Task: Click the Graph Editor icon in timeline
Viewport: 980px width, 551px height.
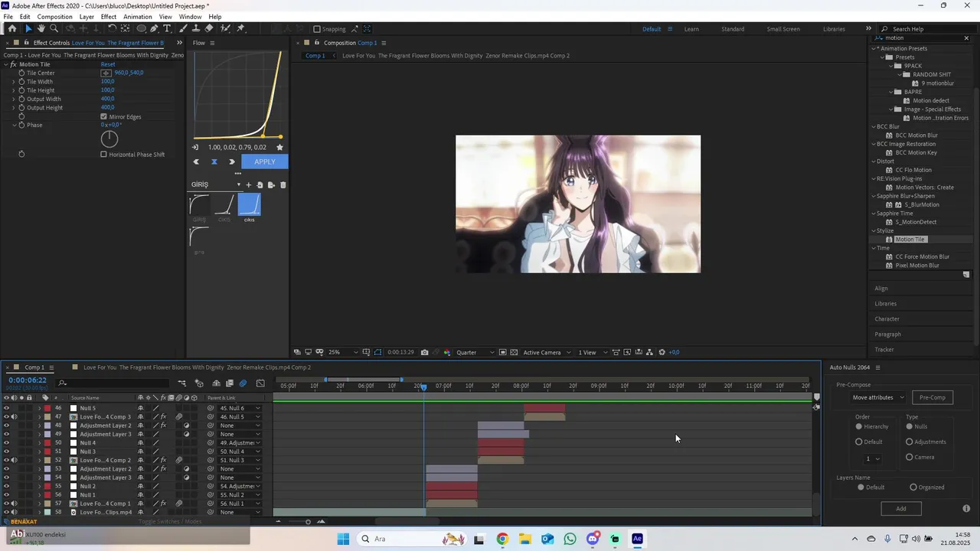Action: [x=260, y=383]
